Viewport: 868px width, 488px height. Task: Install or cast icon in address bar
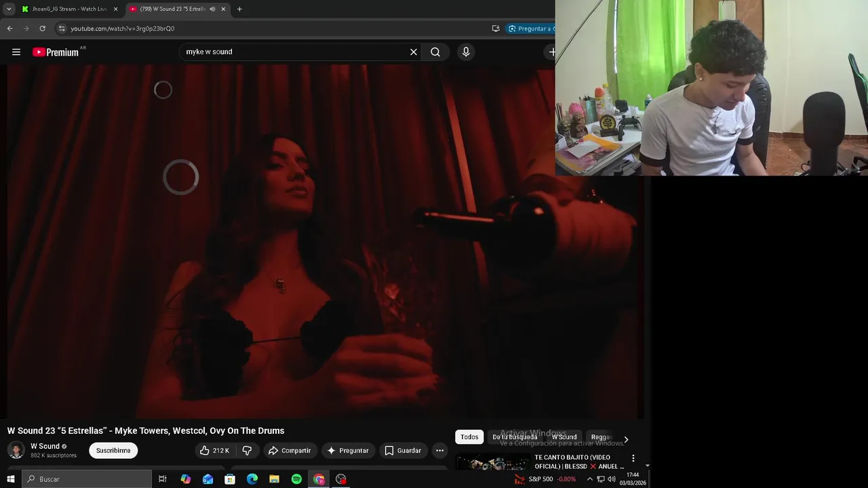(x=496, y=28)
